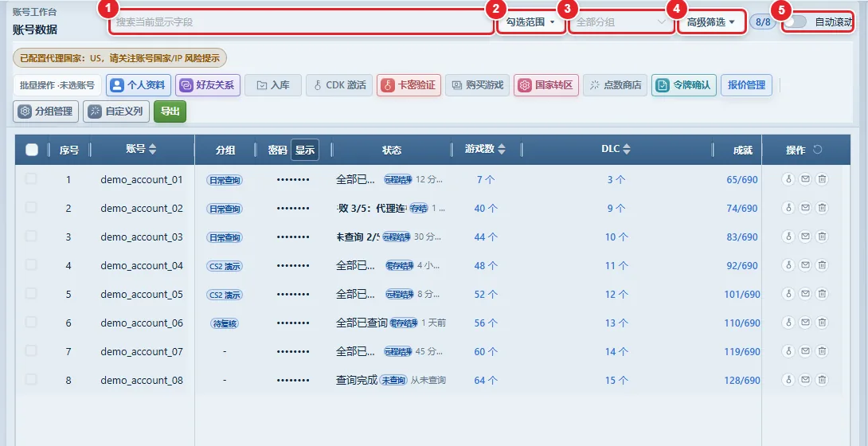This screenshot has width=868, height=446.
Task: Click the envelope icon for demo_account_03
Action: click(x=805, y=237)
